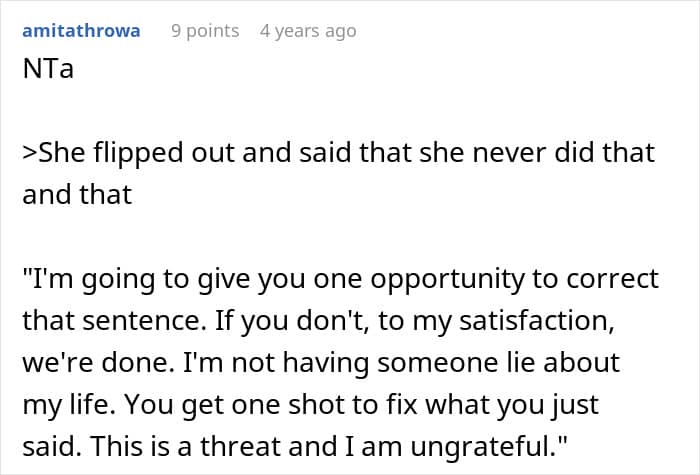Open the 4 years ago timestamp
This screenshot has width=700, height=475.
point(308,31)
